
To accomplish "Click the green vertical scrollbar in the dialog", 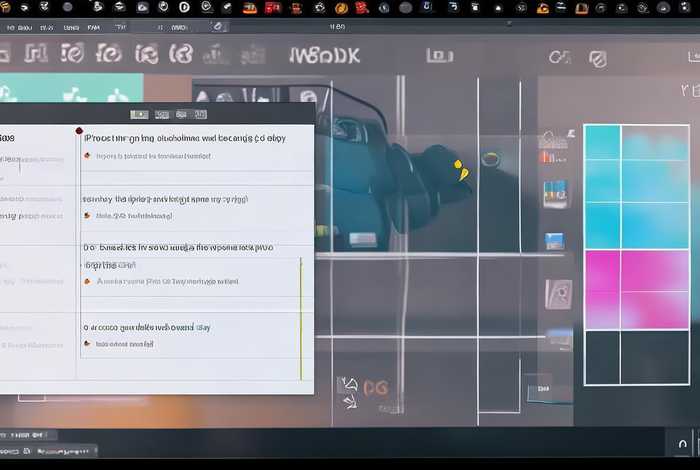I will [x=301, y=318].
